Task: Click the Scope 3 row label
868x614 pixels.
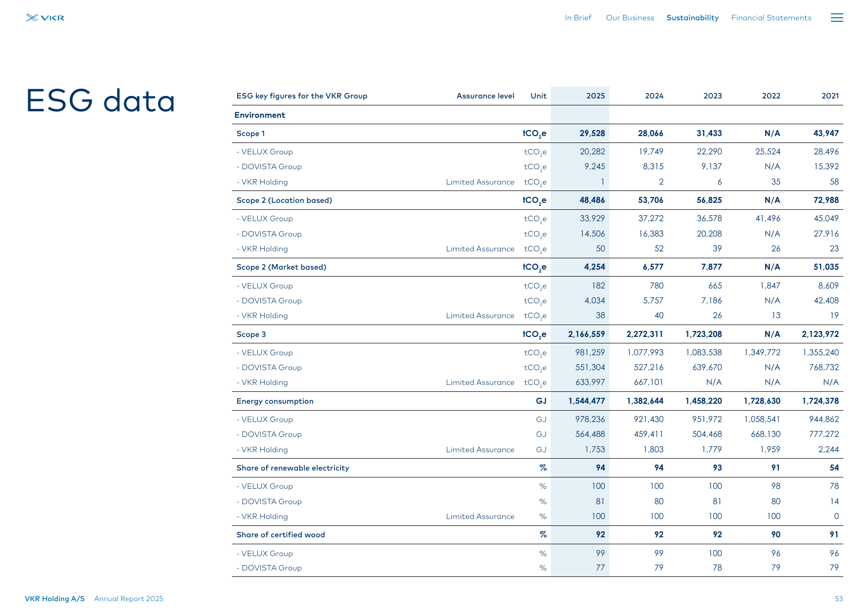Action: coord(251,334)
